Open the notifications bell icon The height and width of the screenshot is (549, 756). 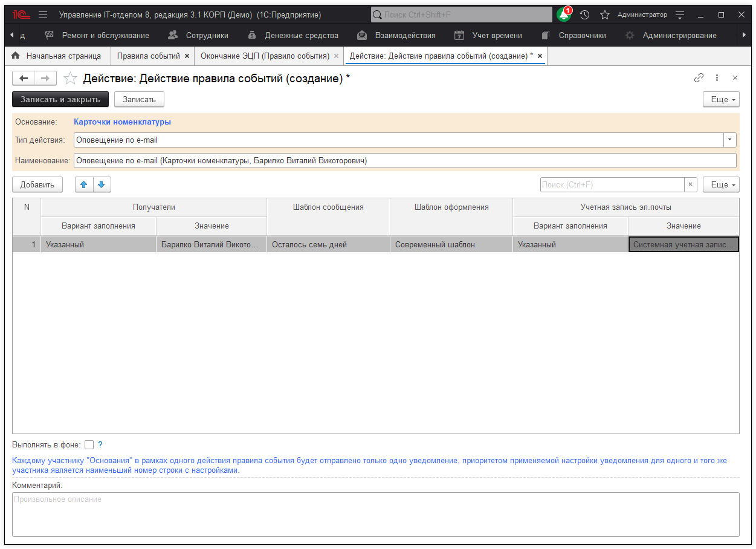[563, 15]
